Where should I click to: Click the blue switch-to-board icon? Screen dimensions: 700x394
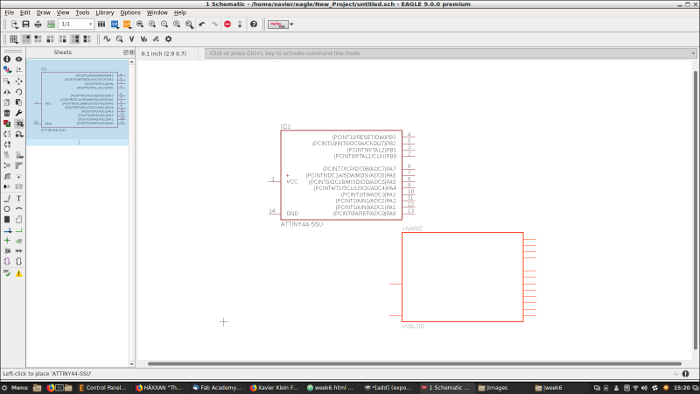tap(115, 24)
